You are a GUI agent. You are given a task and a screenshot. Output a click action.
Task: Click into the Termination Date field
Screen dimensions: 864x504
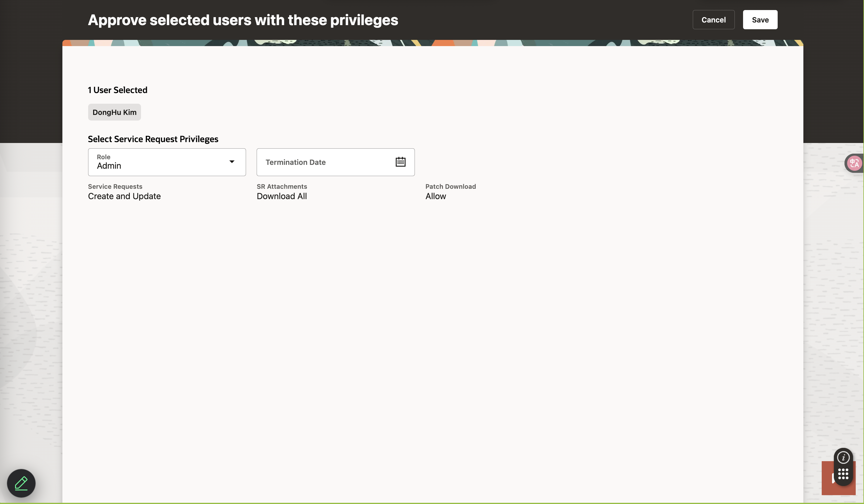tap(322, 162)
